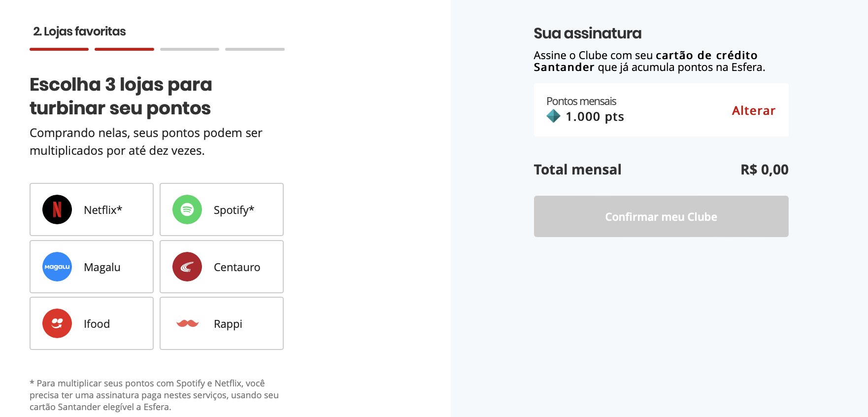Click the green Spotify logo icon
868x417 pixels.
(187, 209)
